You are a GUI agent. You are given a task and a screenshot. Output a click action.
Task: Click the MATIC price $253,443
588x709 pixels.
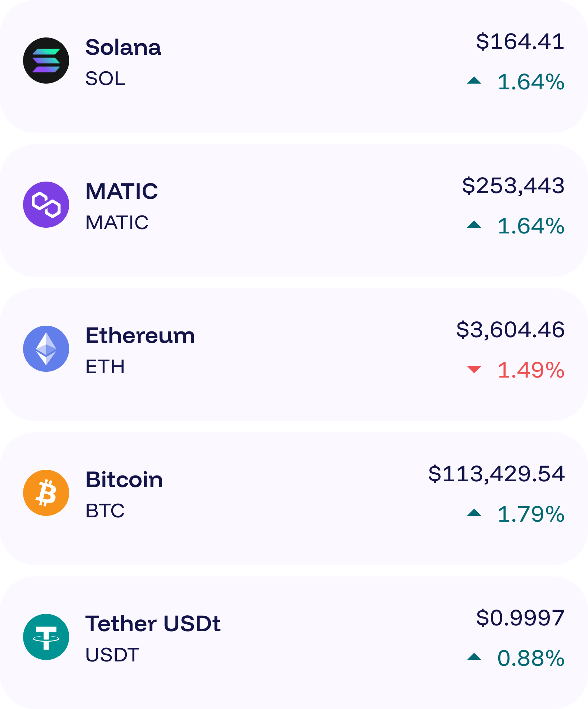pyautogui.click(x=513, y=186)
